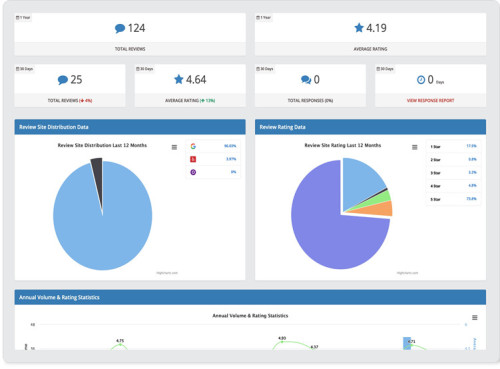Click the Google logo in the site legend

(x=193, y=146)
